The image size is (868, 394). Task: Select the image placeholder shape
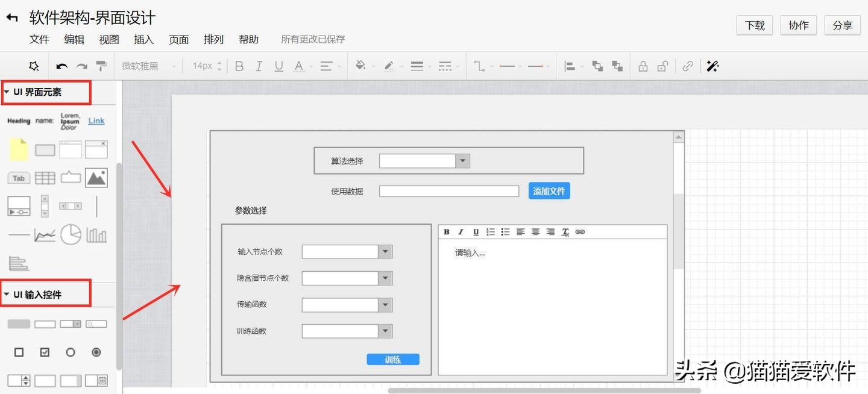pyautogui.click(x=96, y=177)
